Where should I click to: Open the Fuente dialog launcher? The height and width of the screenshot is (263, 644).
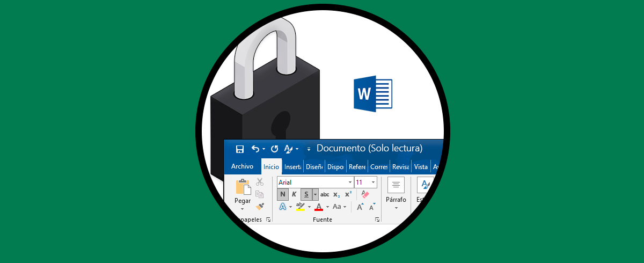[x=377, y=220]
